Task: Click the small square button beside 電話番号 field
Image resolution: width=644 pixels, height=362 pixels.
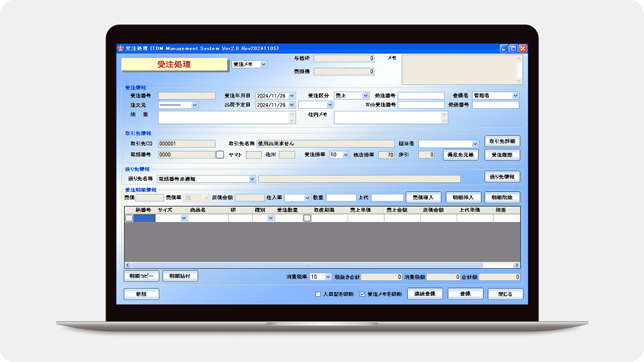Action: point(220,155)
